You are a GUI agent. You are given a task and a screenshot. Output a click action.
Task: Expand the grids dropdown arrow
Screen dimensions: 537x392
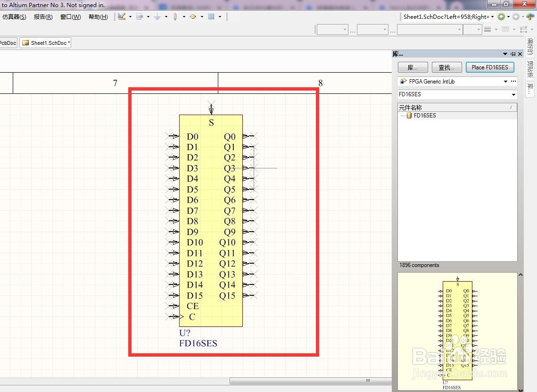point(220,17)
